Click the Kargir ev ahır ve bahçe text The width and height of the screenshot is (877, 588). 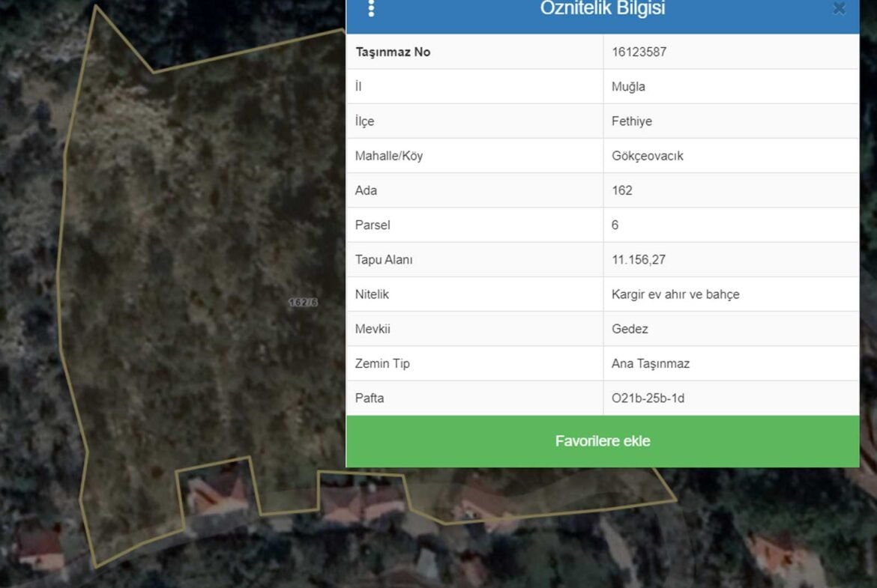pyautogui.click(x=675, y=294)
